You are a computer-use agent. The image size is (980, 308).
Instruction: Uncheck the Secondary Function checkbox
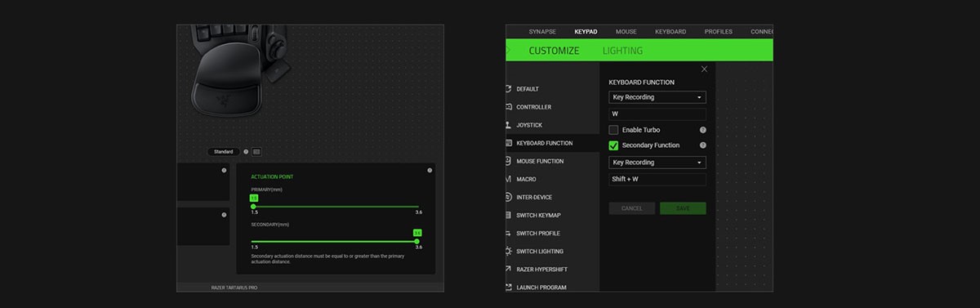pyautogui.click(x=614, y=145)
